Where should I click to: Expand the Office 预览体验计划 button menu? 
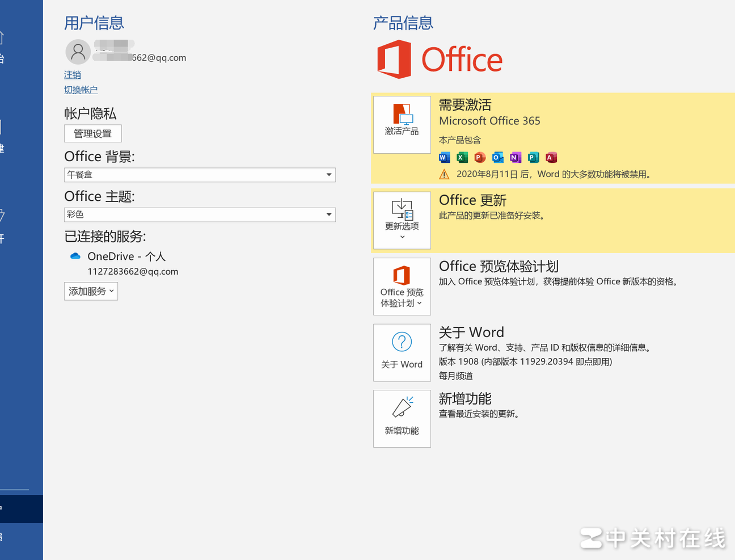tap(402, 287)
